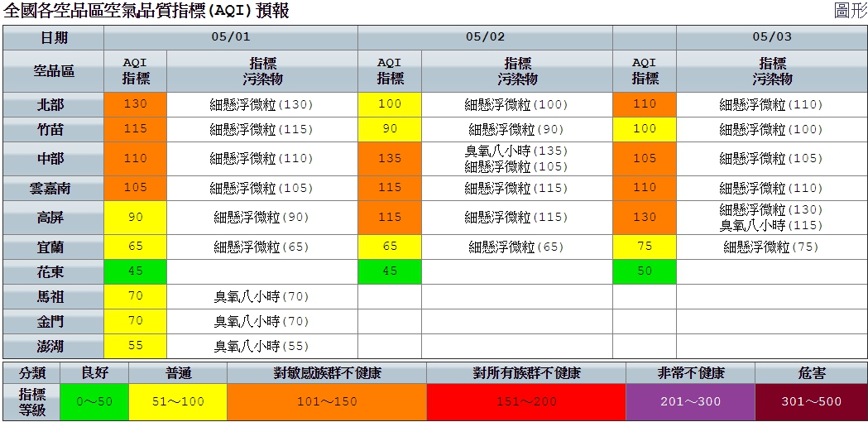Click the 對敏感族群不健康 legend category
This screenshot has height=422, width=868.
tap(327, 373)
